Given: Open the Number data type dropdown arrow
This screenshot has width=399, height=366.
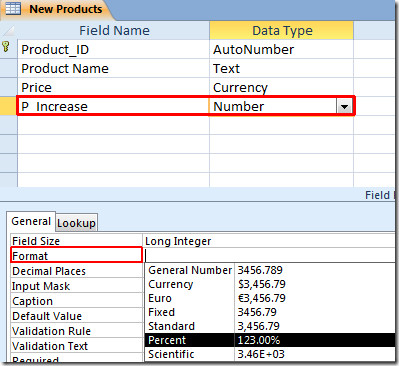Looking at the screenshot, I should pyautogui.click(x=345, y=107).
